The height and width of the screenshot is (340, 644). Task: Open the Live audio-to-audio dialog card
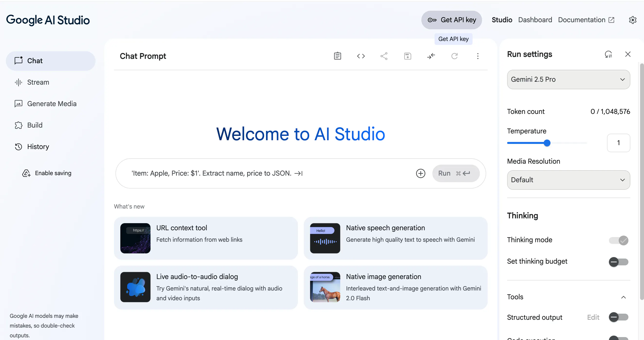(x=206, y=287)
